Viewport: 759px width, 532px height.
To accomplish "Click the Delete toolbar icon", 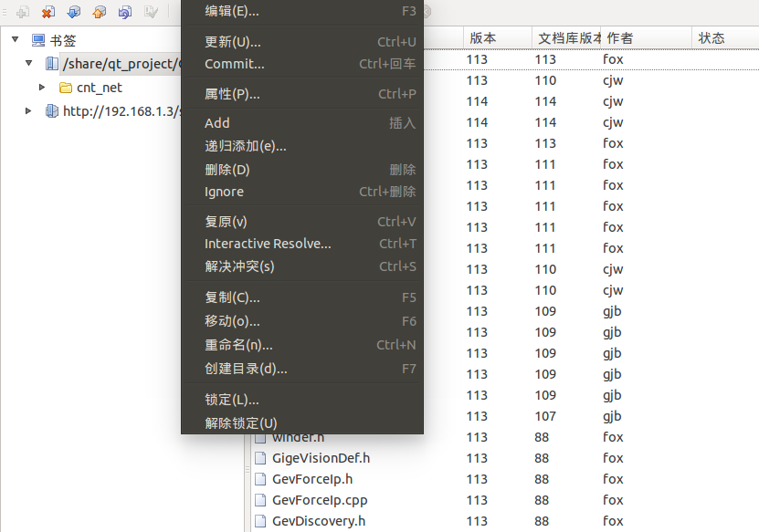I will (47, 13).
